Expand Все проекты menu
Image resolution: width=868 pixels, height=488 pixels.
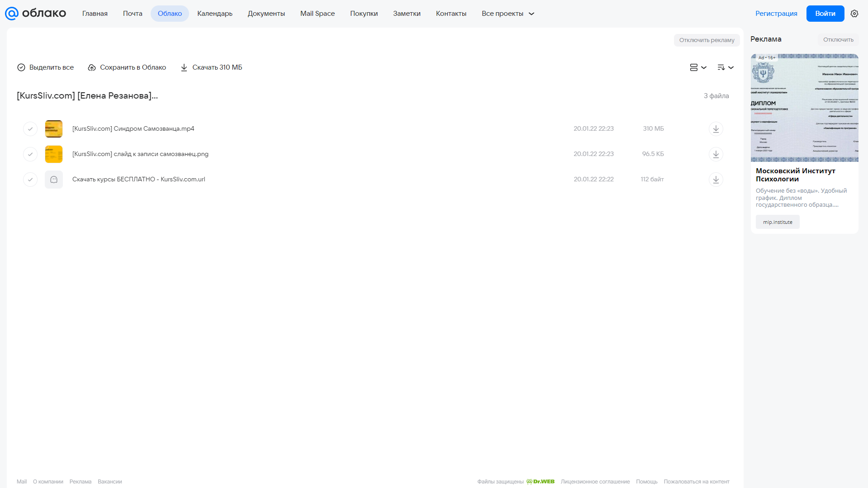pyautogui.click(x=508, y=14)
